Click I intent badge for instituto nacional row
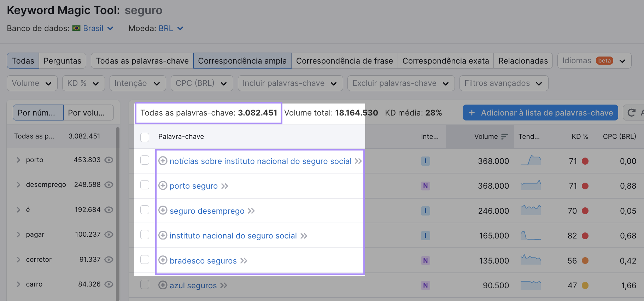 pyautogui.click(x=426, y=236)
